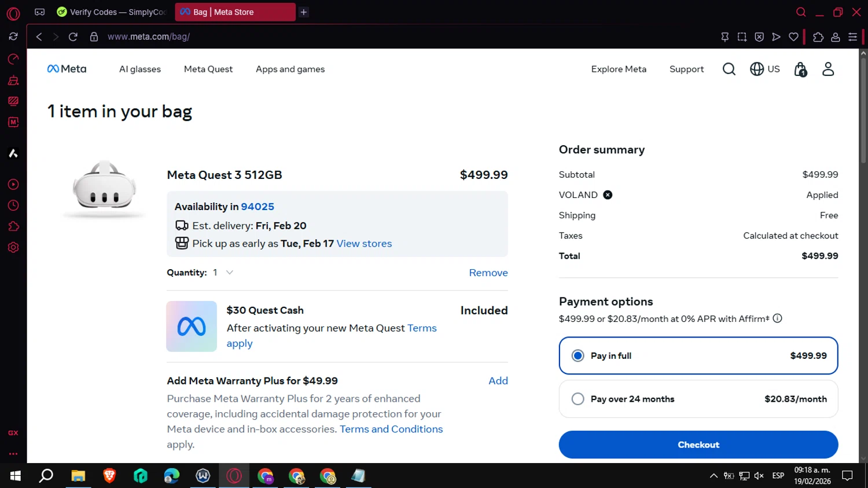Open browsing History clock icon
868x488 pixels.
pos(13,206)
